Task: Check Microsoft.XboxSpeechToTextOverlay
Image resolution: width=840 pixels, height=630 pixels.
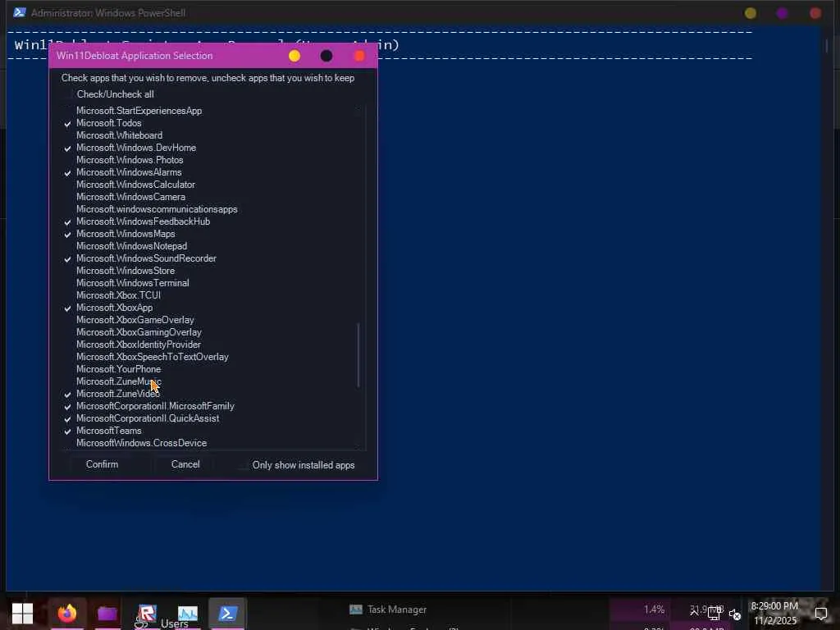Action: tap(67, 358)
